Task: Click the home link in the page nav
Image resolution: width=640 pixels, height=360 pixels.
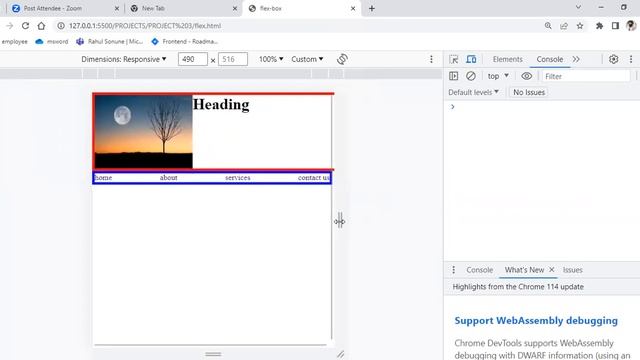Action: [103, 178]
